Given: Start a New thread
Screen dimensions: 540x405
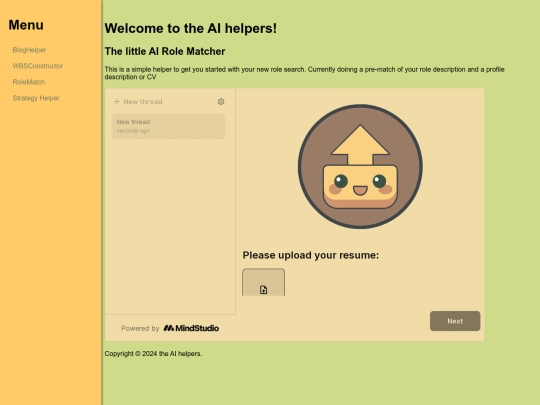Looking at the screenshot, I should 138,102.
